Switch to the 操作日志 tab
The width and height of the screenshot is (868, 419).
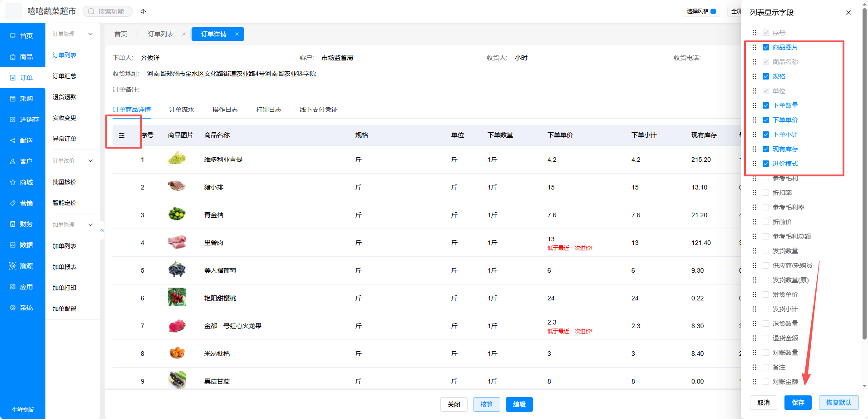tap(225, 110)
